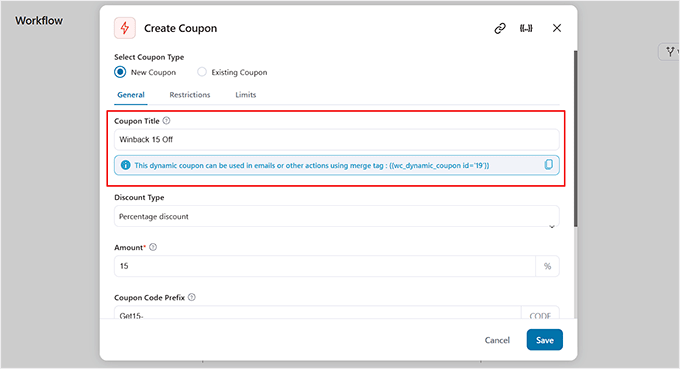
Task: Select the Existing Coupon radio option
Action: [x=202, y=72]
